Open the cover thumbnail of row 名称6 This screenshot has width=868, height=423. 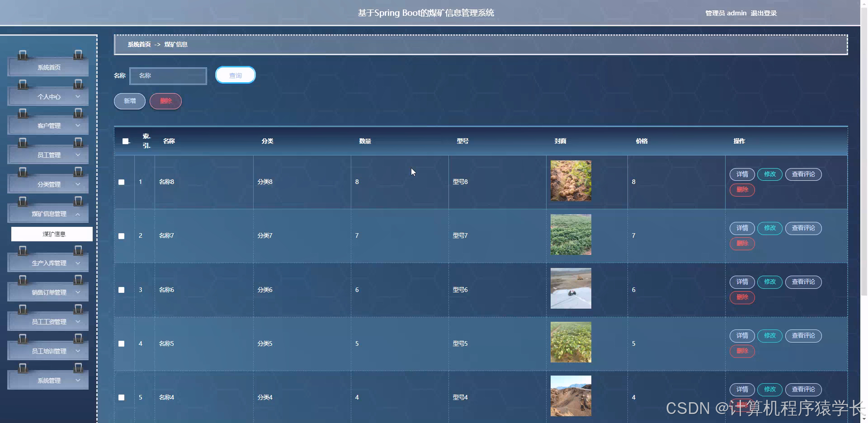point(571,288)
